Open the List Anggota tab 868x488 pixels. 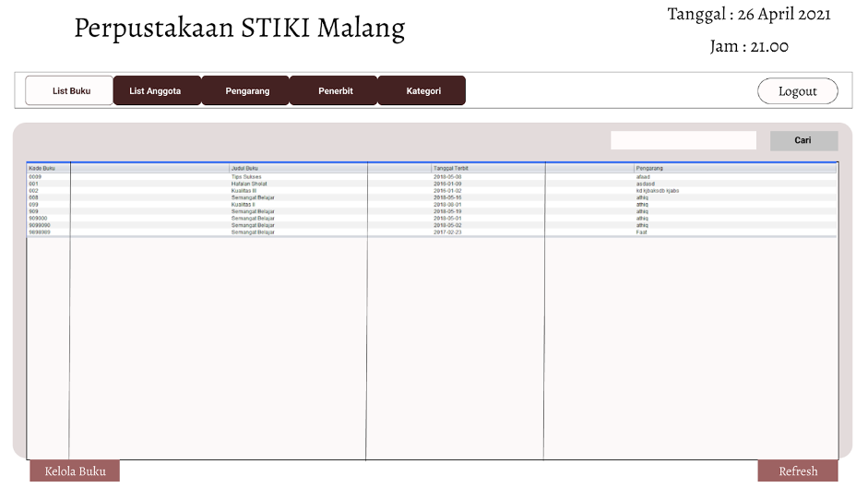[x=157, y=90]
